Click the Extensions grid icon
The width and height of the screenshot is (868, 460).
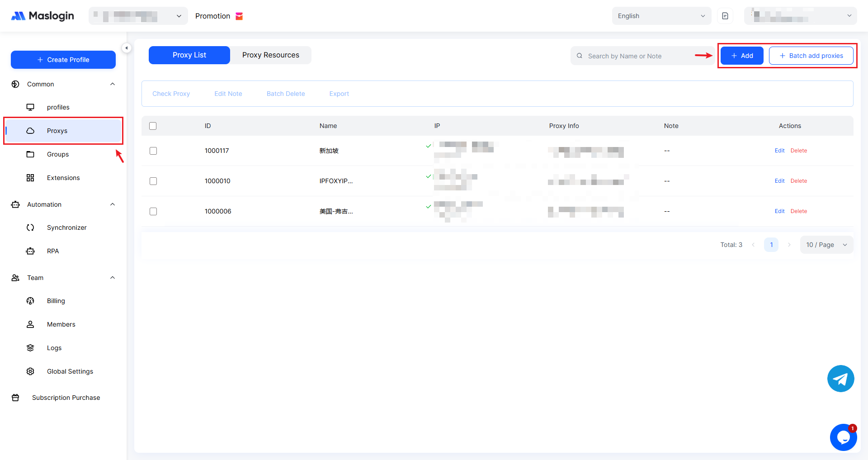(30, 178)
